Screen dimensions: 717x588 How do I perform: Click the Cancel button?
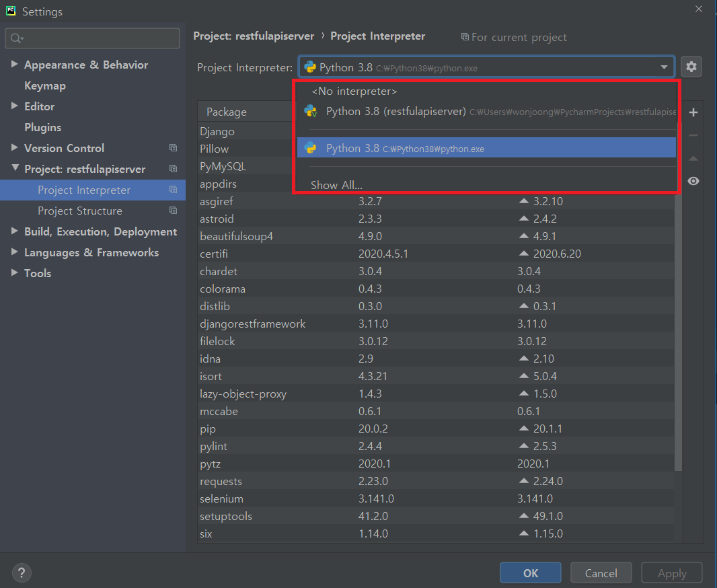point(601,573)
